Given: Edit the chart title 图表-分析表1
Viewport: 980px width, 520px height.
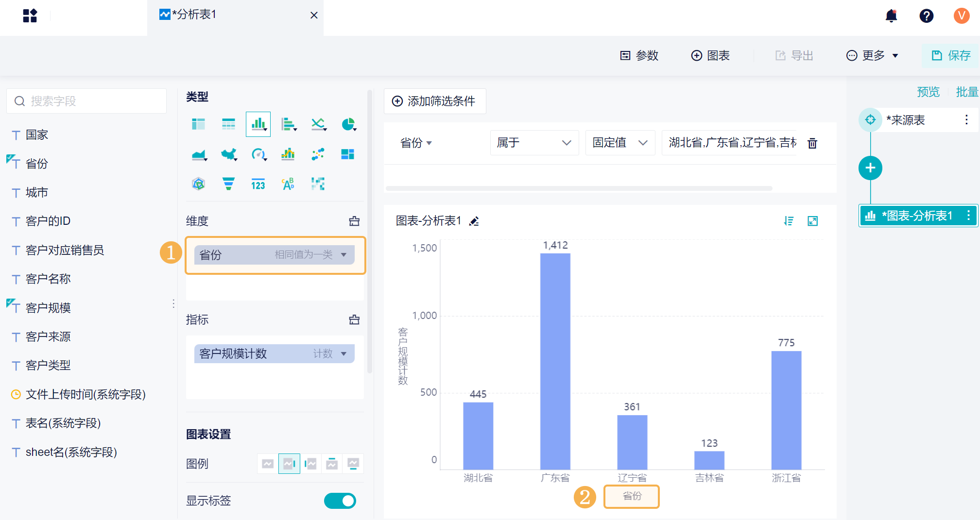Looking at the screenshot, I should click(x=474, y=221).
